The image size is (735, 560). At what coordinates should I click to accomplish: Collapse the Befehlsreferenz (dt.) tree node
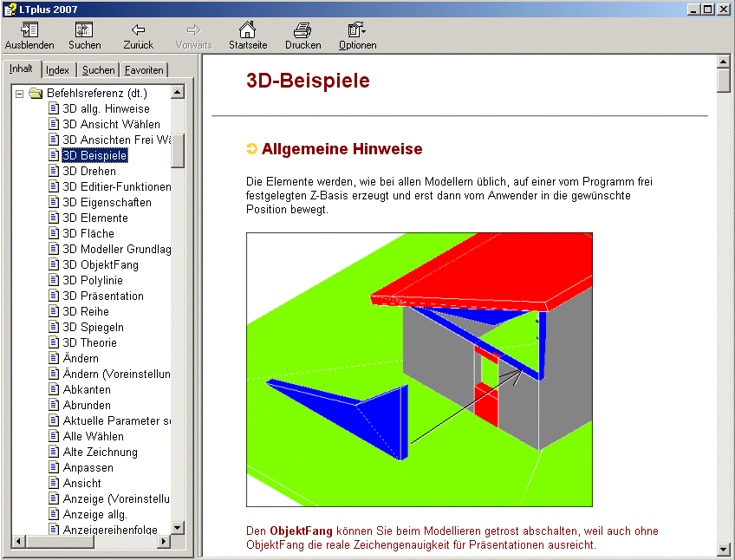pyautogui.click(x=20, y=94)
